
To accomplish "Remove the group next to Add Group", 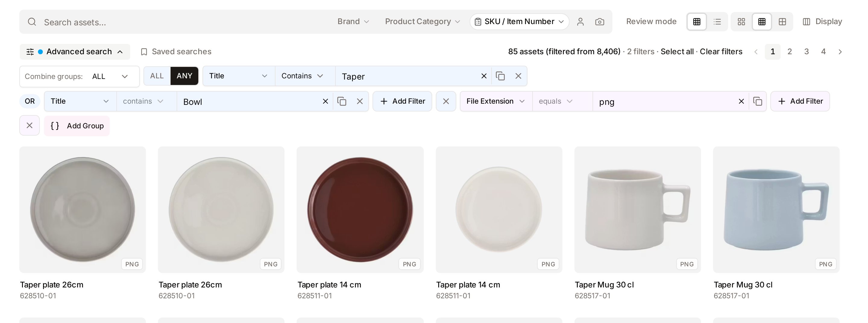I will point(29,126).
